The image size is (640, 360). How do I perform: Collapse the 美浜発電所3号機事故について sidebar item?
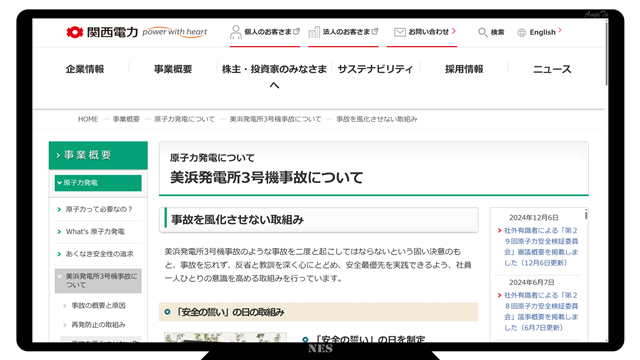(98, 280)
